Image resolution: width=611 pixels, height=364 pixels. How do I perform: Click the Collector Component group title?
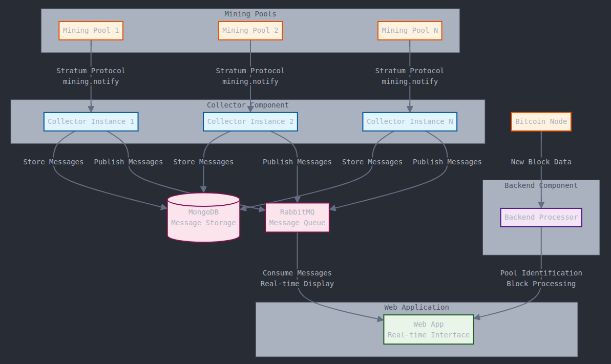tap(247, 105)
